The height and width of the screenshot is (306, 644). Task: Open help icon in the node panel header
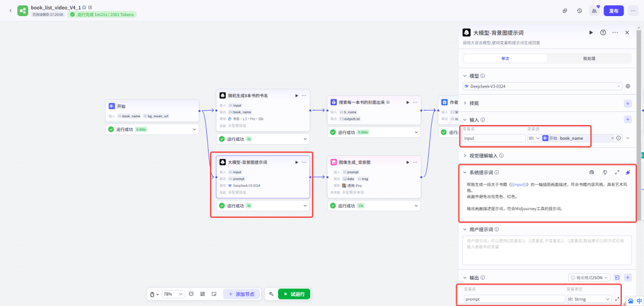tap(603, 33)
